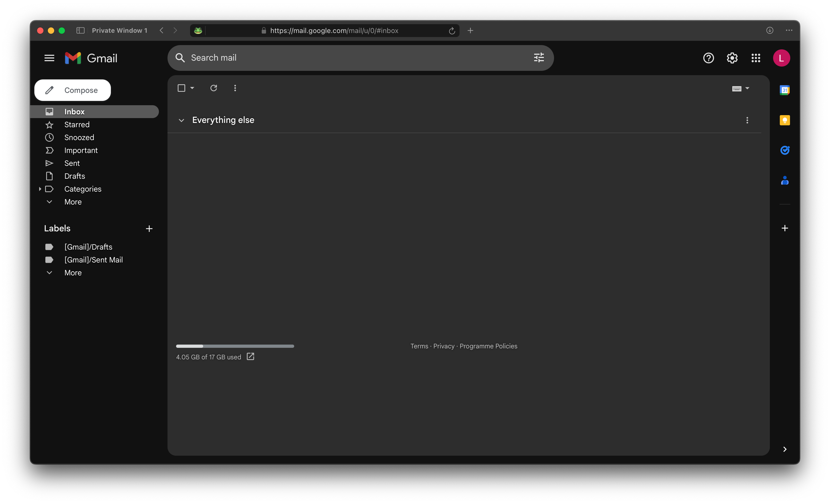Viewport: 830px width, 504px height.
Task: Refresh the inbox message list
Action: tap(214, 88)
